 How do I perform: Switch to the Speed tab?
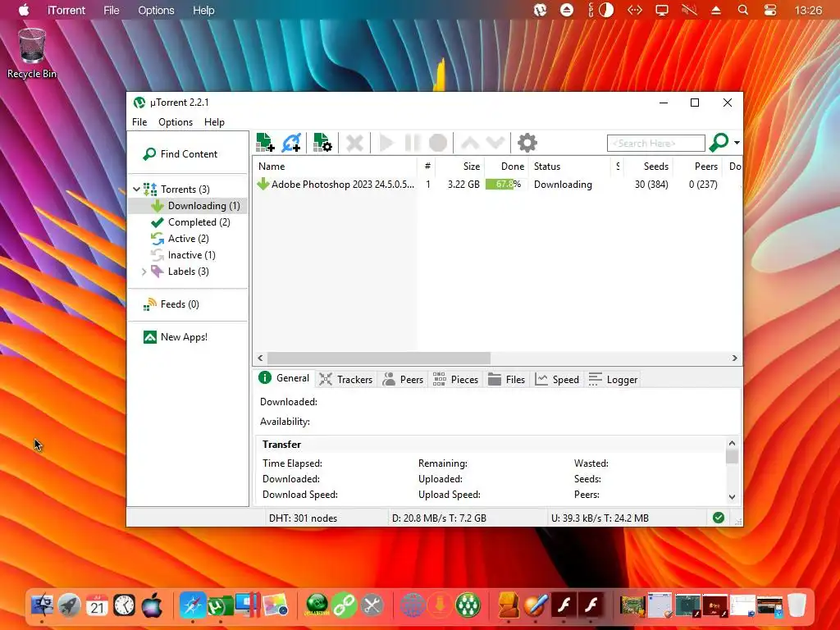[x=557, y=379]
